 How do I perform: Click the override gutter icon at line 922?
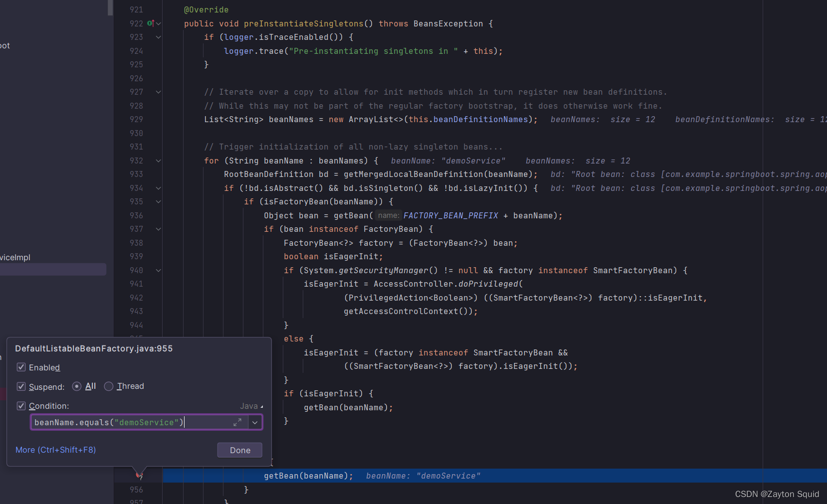tap(150, 23)
